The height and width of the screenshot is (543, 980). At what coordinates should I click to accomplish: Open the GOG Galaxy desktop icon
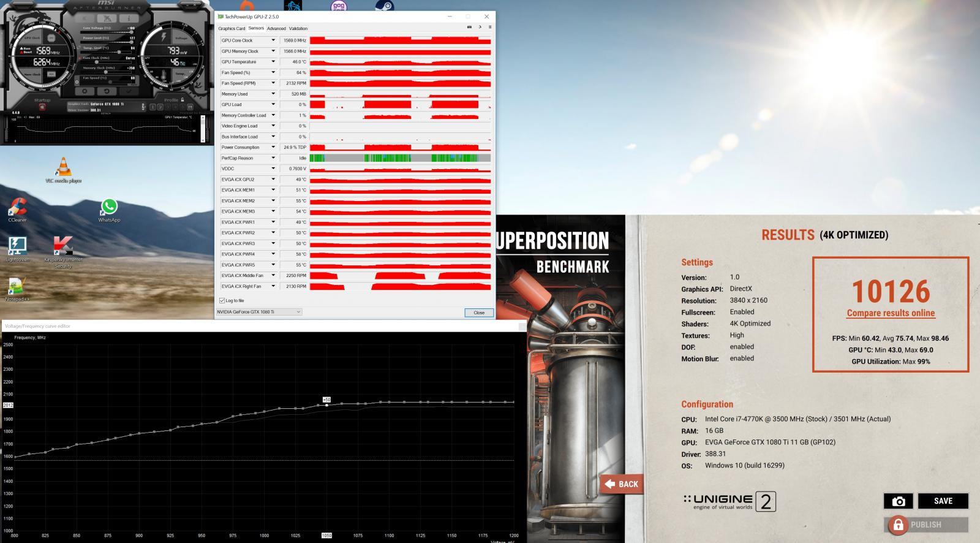[339, 6]
